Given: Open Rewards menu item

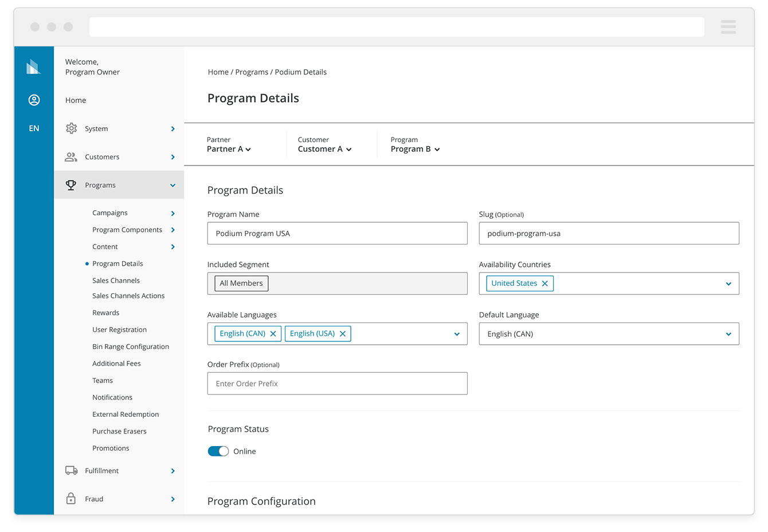Looking at the screenshot, I should tap(106, 313).
